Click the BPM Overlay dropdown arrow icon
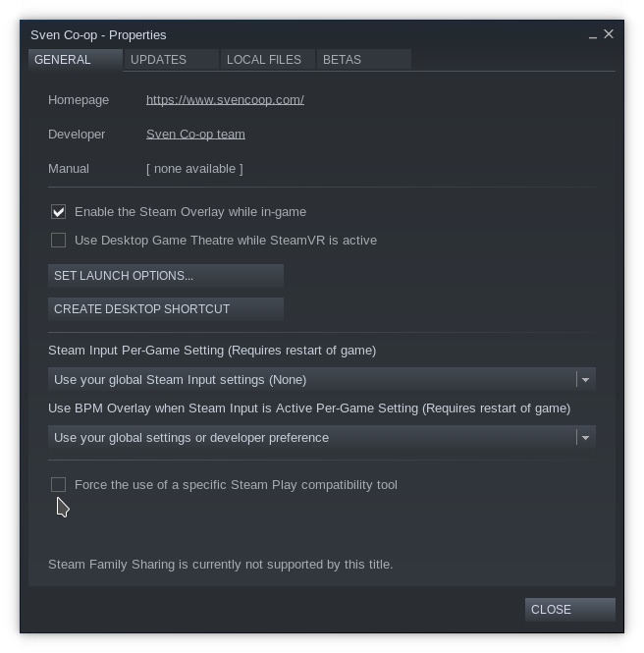Viewport: 644px width, 653px height. click(x=585, y=438)
